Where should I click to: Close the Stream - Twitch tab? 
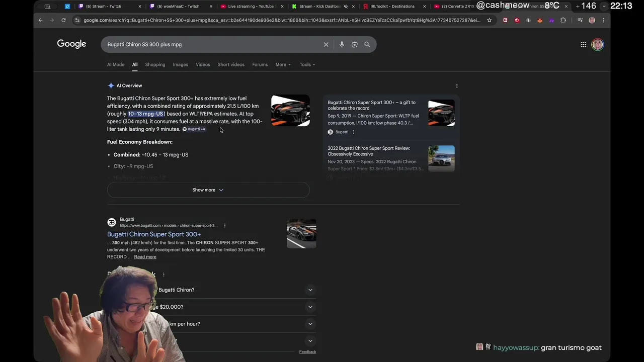[x=140, y=7]
